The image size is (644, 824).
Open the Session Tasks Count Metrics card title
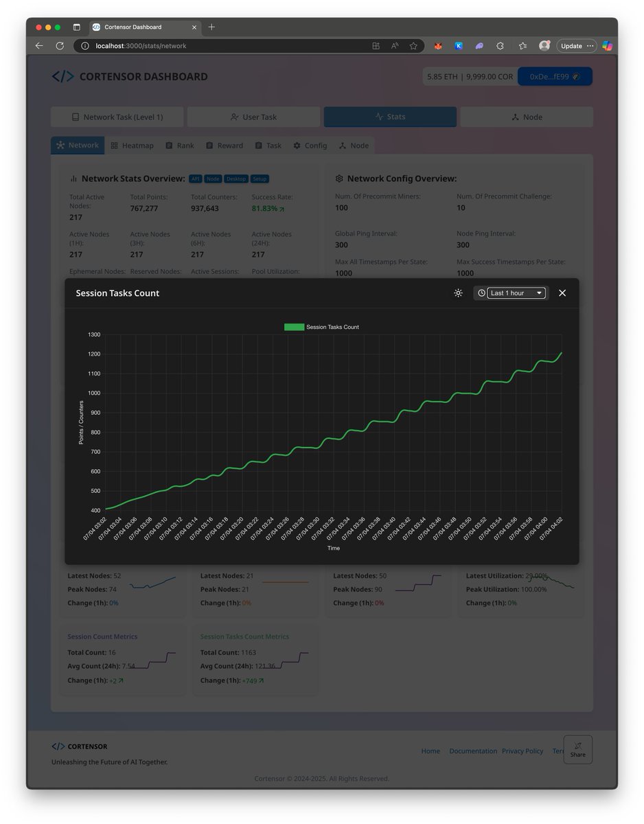pyautogui.click(x=244, y=637)
